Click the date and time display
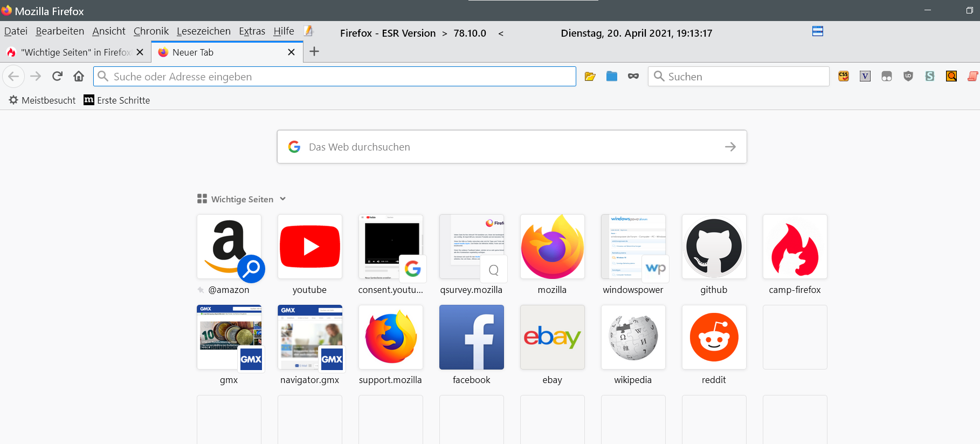Screen dimensions: 980x444 637,33
